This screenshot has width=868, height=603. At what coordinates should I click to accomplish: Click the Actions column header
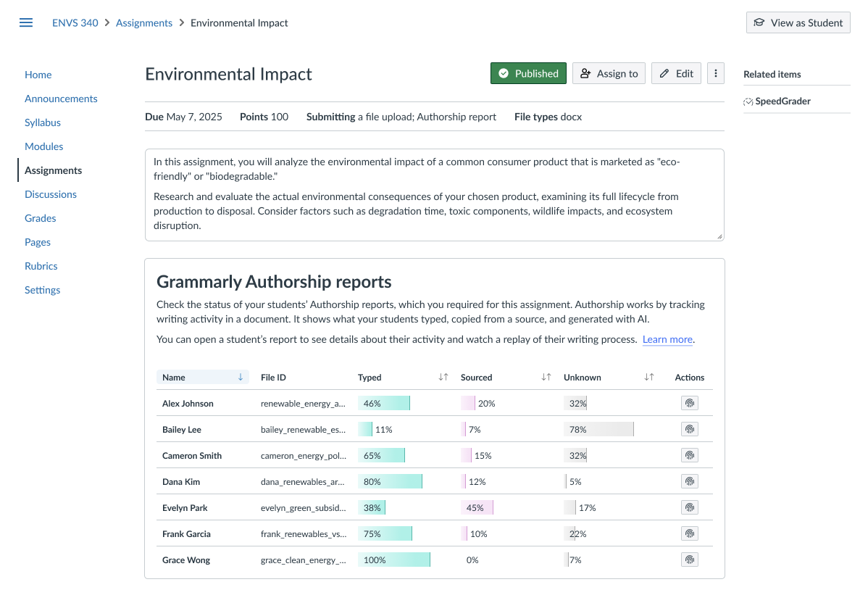(x=689, y=377)
